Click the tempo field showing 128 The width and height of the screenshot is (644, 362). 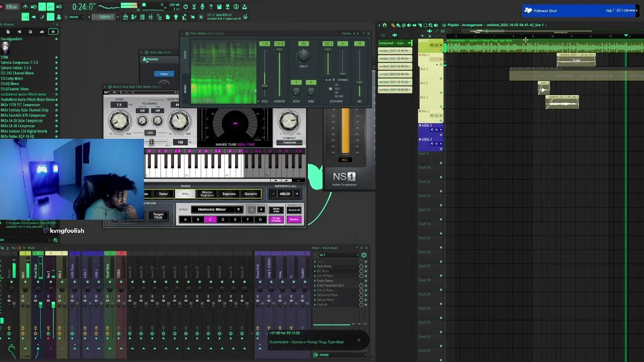pos(12,7)
